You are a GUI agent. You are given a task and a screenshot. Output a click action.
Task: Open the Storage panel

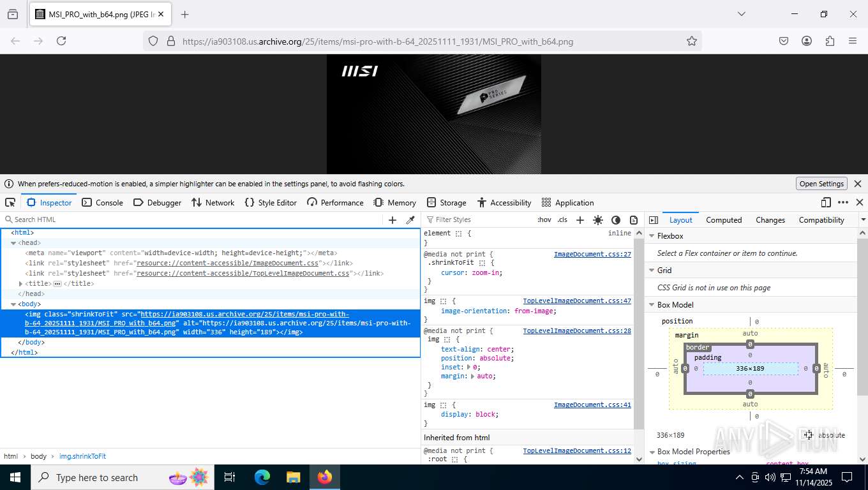coord(446,202)
